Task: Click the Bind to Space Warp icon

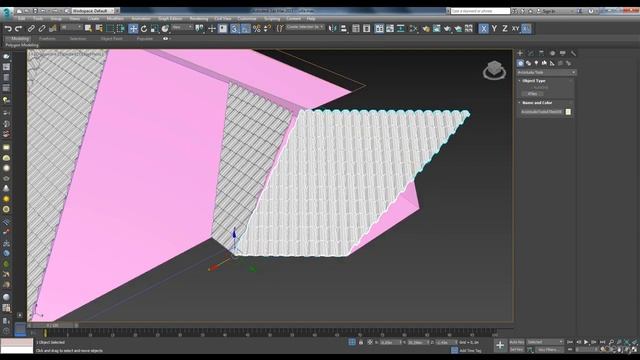Action: [53, 29]
